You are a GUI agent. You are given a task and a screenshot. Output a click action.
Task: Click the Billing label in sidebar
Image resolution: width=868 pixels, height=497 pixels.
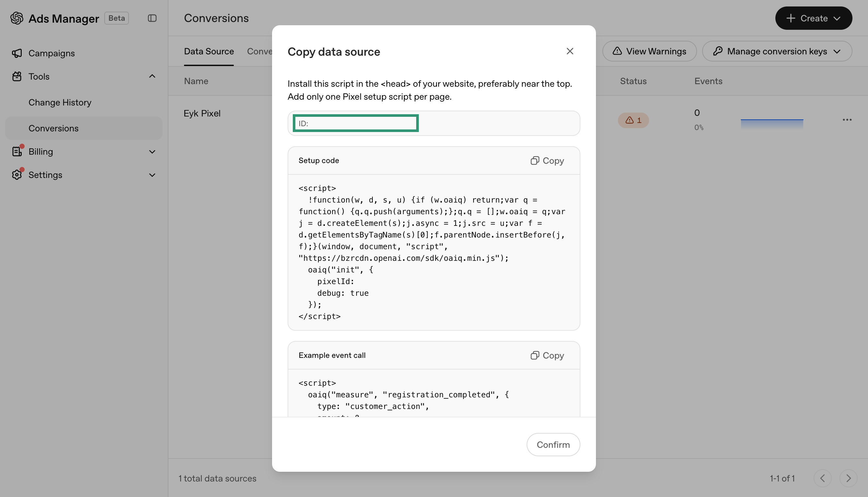41,151
